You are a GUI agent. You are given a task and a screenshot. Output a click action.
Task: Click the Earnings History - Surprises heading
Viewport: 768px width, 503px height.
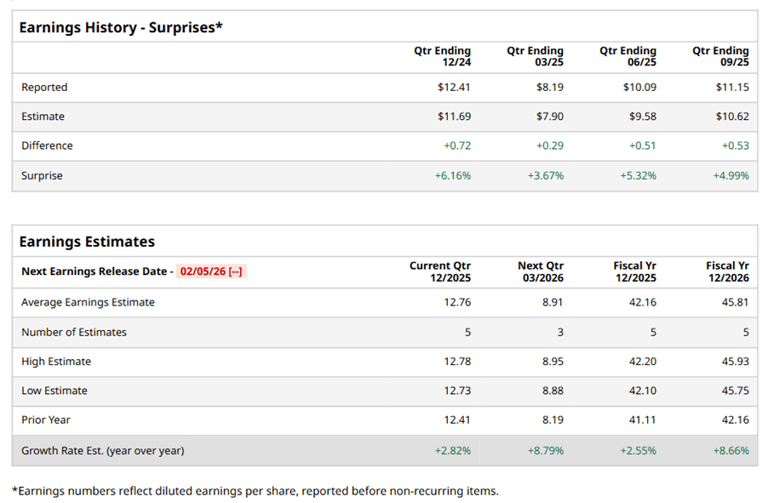pos(120,27)
